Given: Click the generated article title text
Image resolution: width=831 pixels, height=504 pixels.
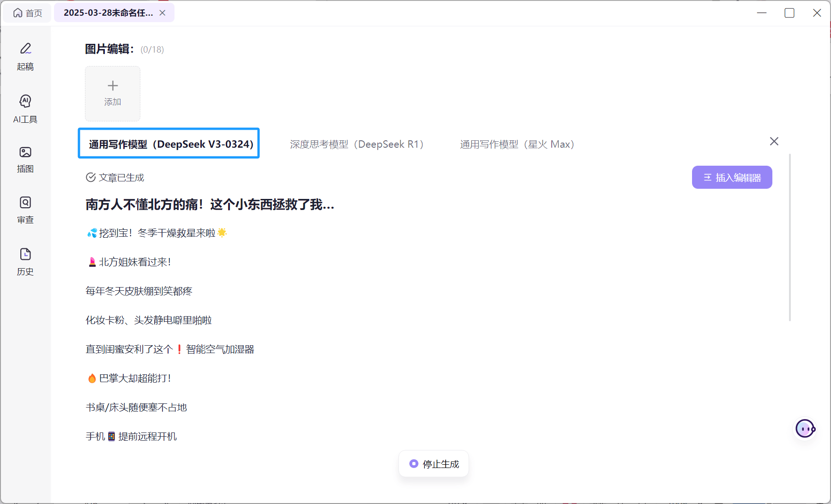Looking at the screenshot, I should [x=210, y=204].
